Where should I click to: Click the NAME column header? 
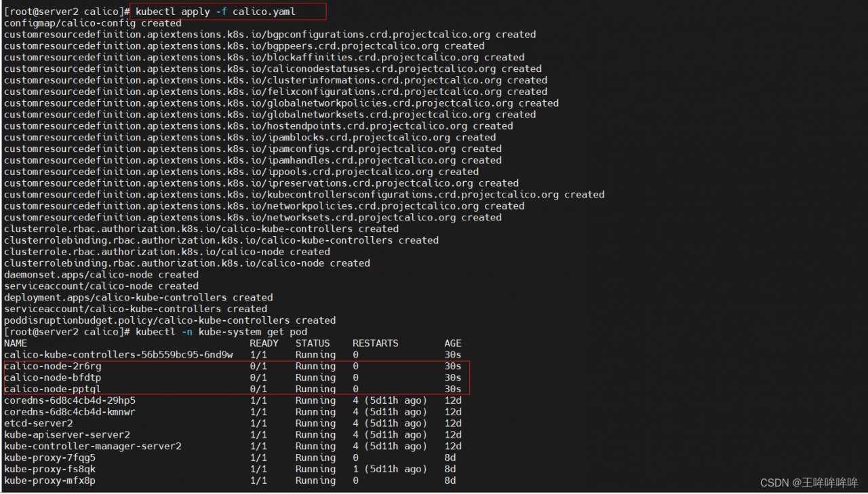pos(16,343)
